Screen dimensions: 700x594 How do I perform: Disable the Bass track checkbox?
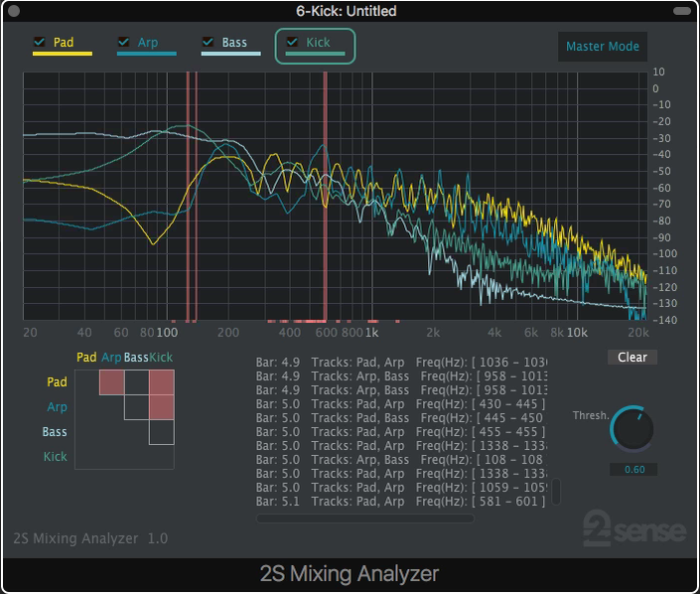(208, 42)
